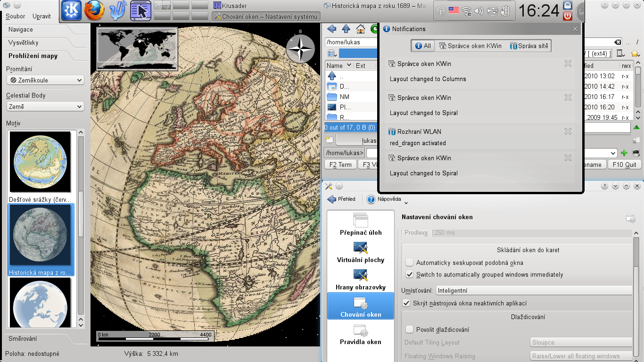Go to home folder in Krusader toolbar
The height and width of the screenshot is (362, 644).
(361, 29)
